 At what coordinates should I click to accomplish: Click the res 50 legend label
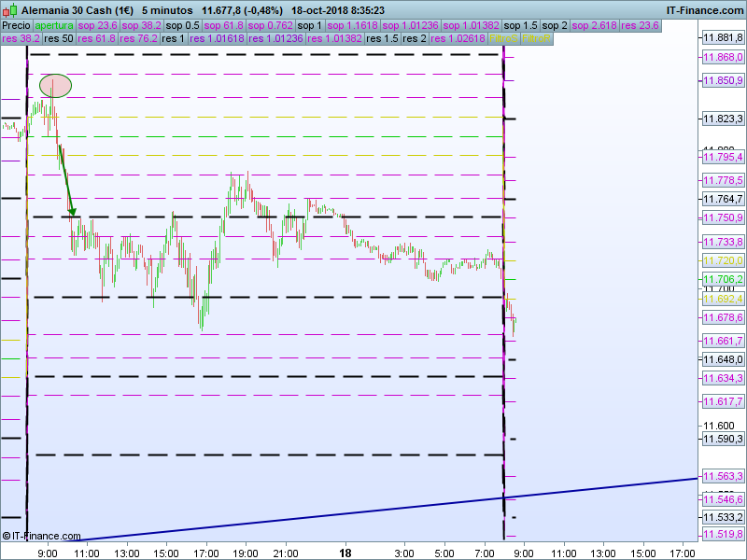pyautogui.click(x=59, y=39)
